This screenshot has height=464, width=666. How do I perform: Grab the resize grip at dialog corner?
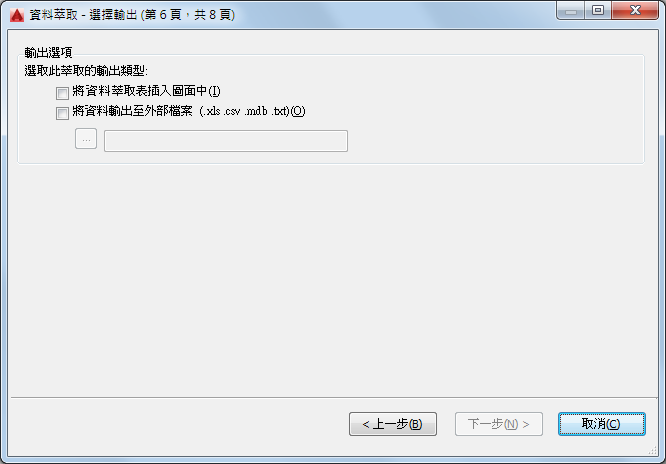[x=652, y=450]
